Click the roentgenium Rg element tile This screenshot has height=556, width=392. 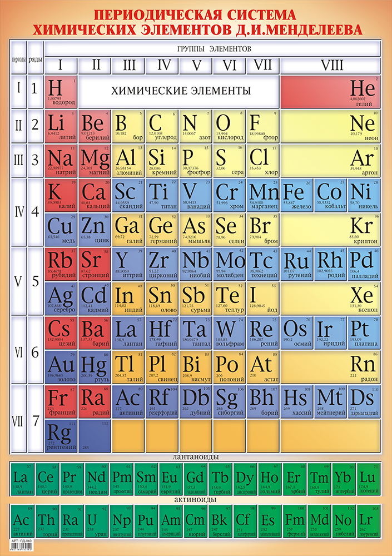61,436
